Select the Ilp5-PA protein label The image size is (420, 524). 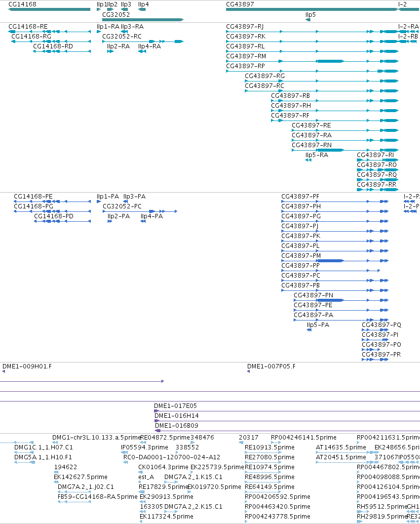(318, 325)
